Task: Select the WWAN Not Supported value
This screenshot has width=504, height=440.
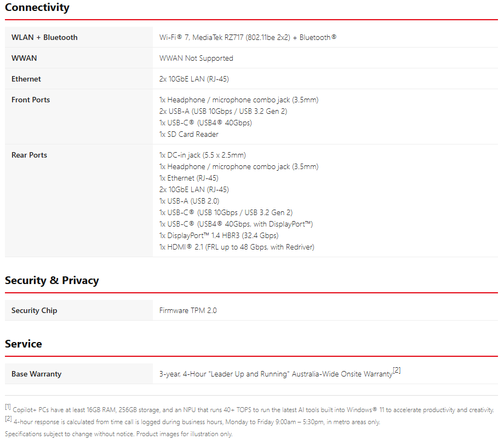Action: coord(196,58)
